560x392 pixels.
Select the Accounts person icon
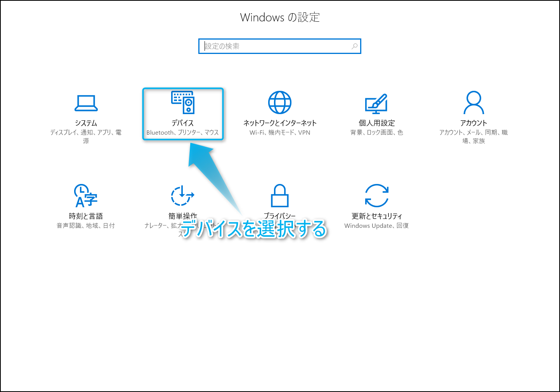(x=473, y=102)
